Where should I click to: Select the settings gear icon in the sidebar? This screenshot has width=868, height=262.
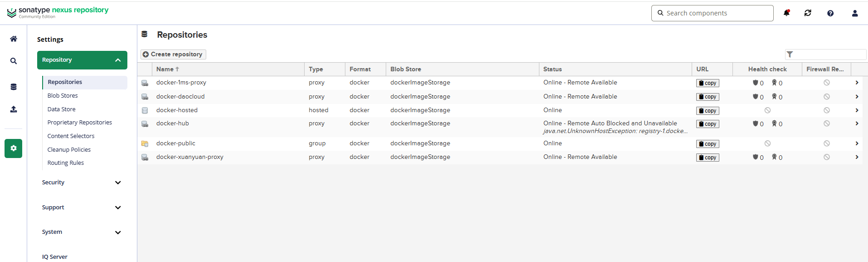click(x=14, y=148)
